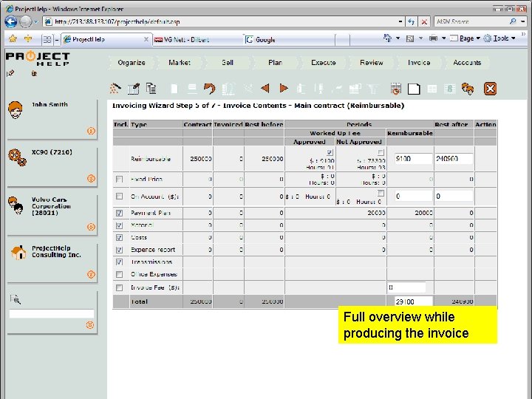Screen dimensions: 532x399
Task: Expand the John Smith panel arrow
Action: pyautogui.click(x=91, y=131)
